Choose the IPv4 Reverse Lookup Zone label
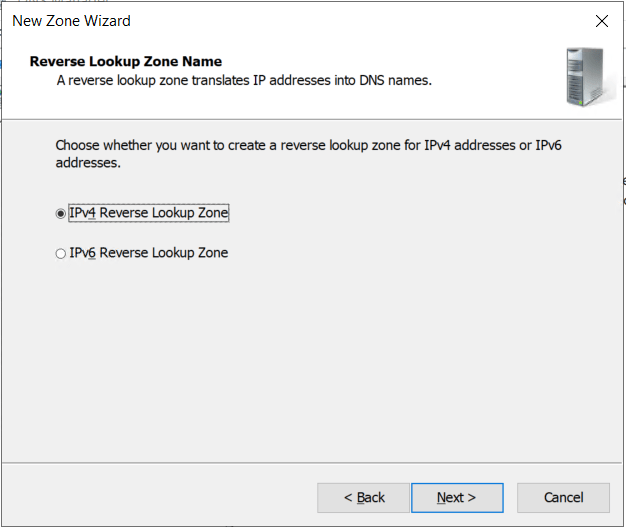 coord(149,213)
